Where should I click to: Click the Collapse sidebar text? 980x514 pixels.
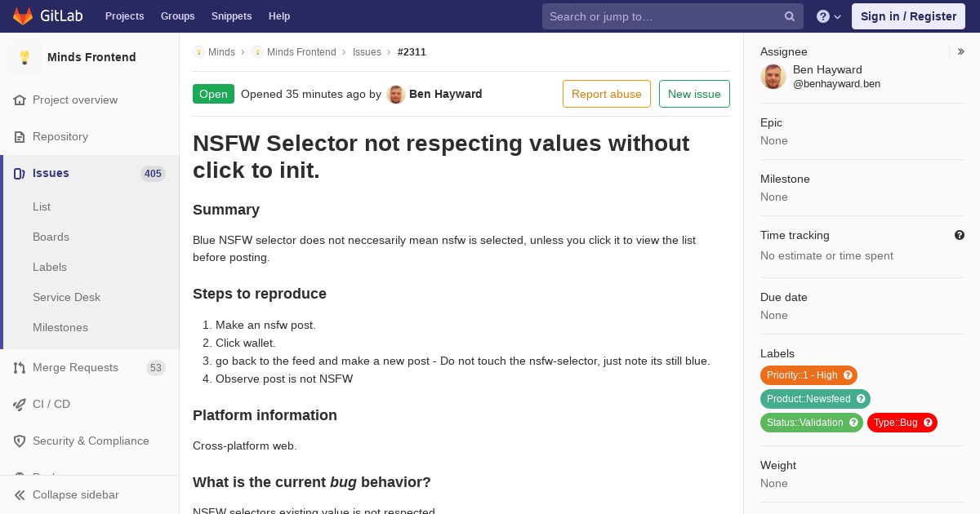[76, 494]
